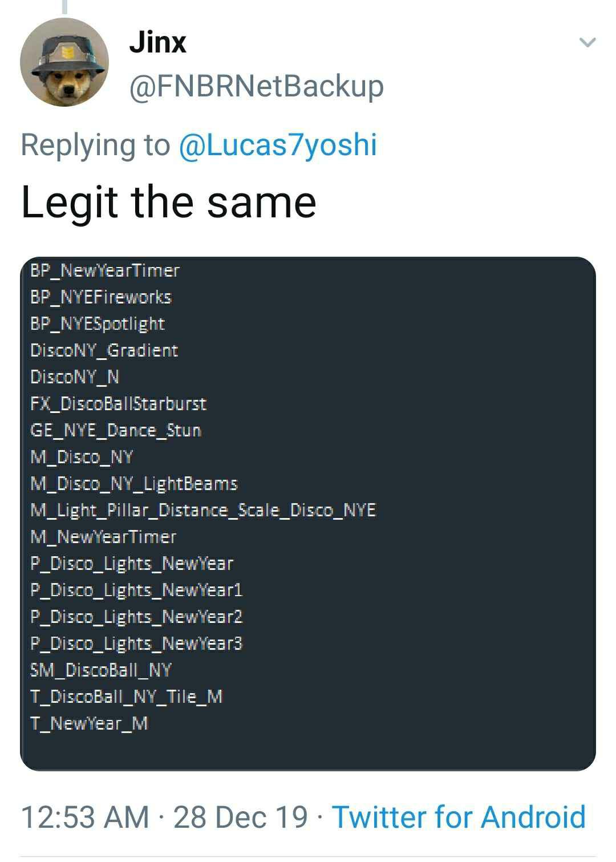The width and height of the screenshot is (616, 862).
Task: Click the M_Light_Pillar_Distance_Scale_Disco_NYE entry
Action: [203, 510]
